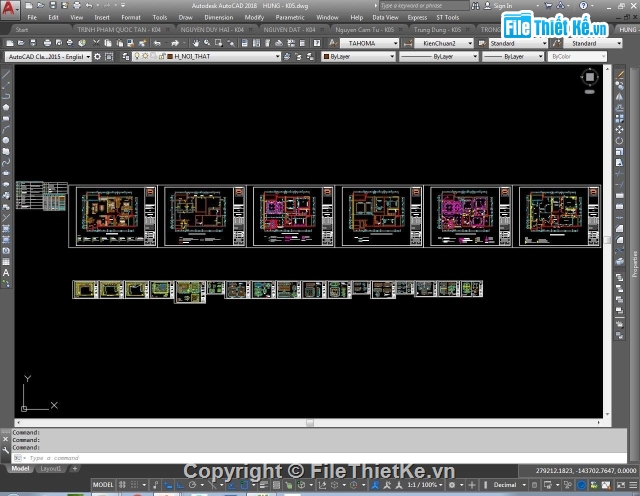Select the Erase tool in modify toolbar

(620, 75)
